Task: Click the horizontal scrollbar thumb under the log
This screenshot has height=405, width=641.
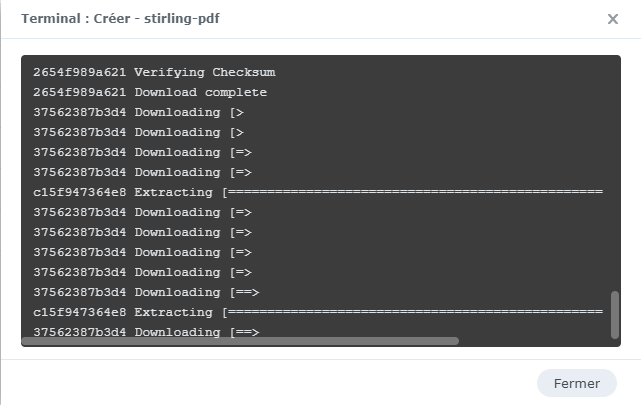Action: pos(240,341)
